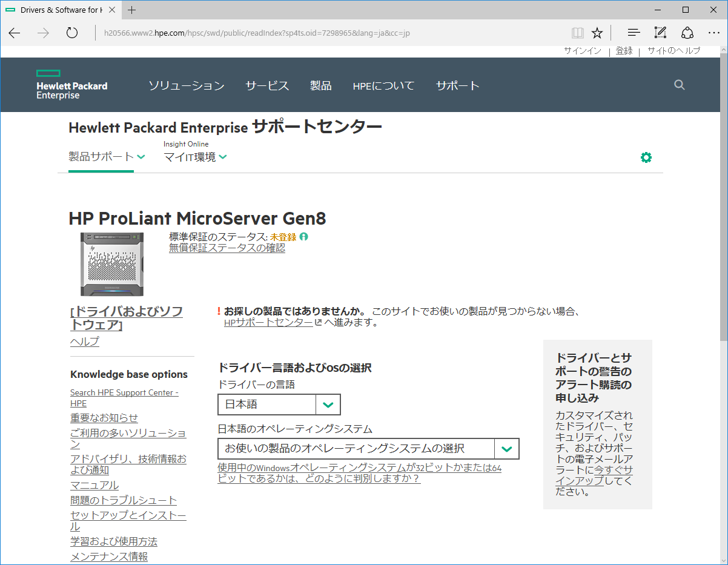Open the マニュアル link
Screen dimensions: 728x565
[94, 485]
